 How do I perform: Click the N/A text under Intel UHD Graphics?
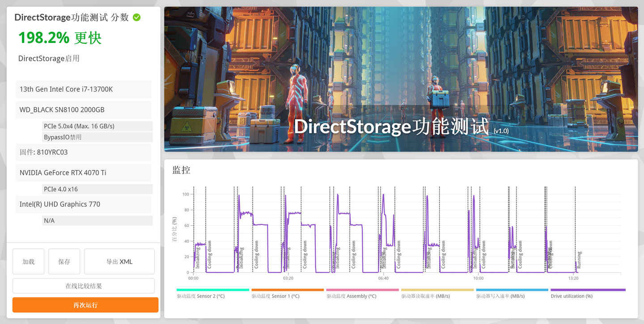(x=49, y=221)
